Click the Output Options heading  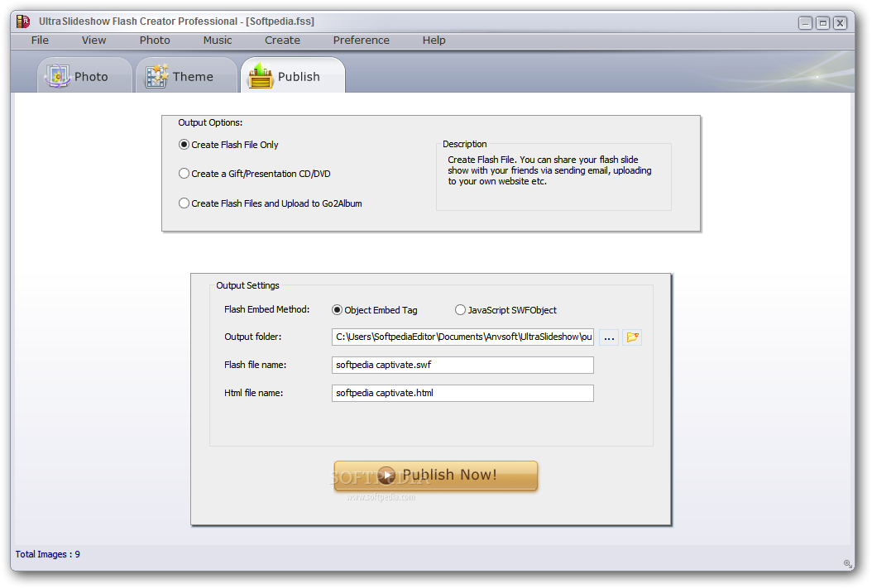tap(210, 122)
